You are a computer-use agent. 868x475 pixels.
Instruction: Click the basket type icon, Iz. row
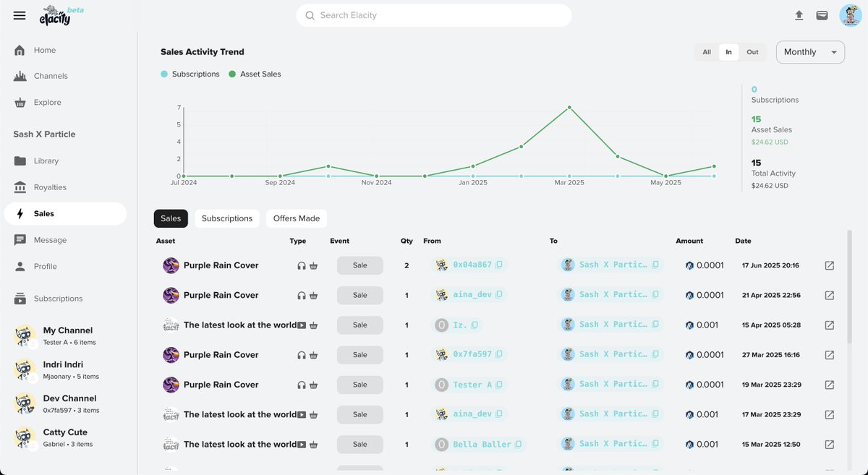(313, 325)
